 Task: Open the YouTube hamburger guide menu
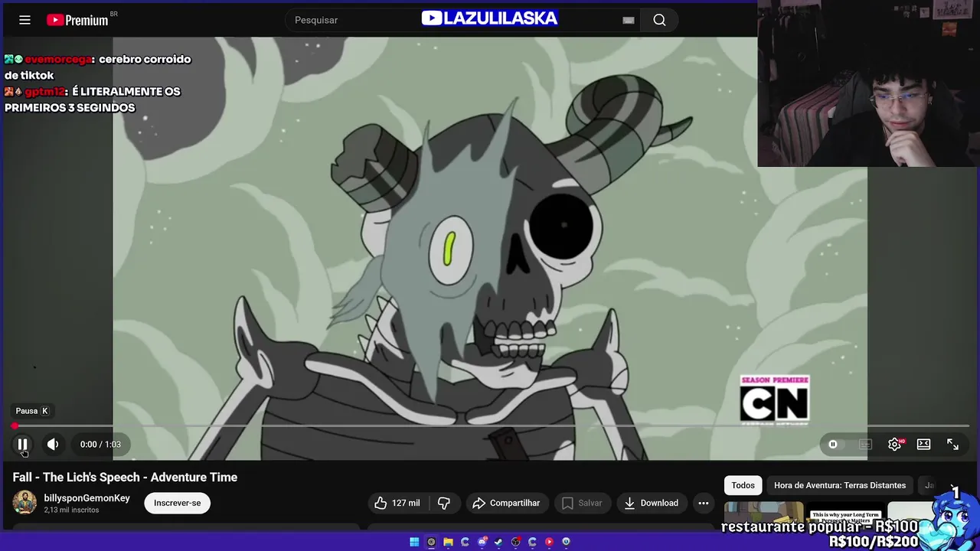(x=24, y=20)
